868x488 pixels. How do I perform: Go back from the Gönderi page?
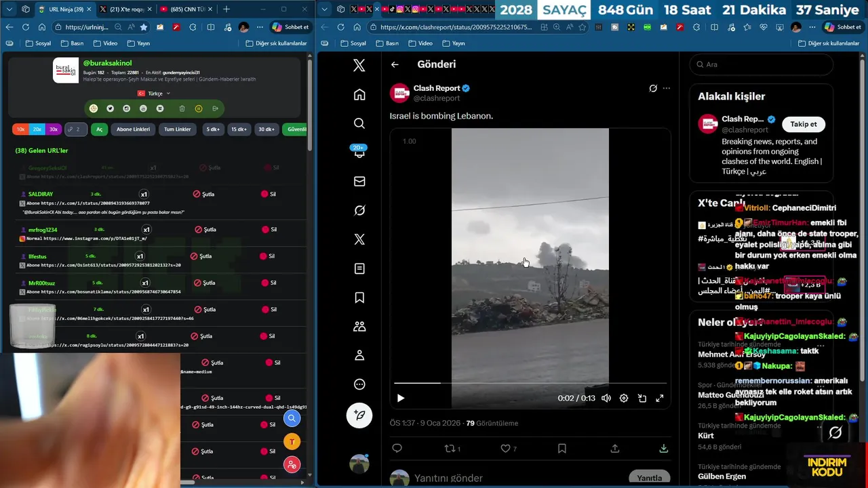395,64
